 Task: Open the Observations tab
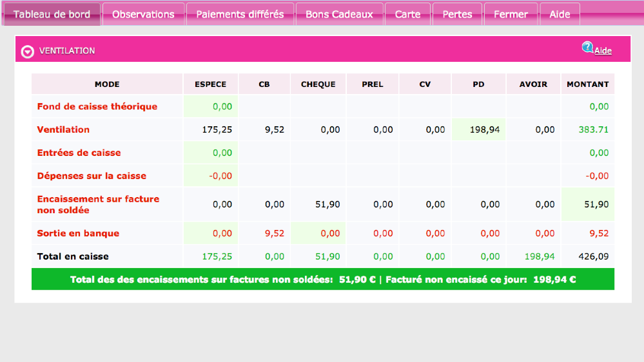pyautogui.click(x=143, y=14)
